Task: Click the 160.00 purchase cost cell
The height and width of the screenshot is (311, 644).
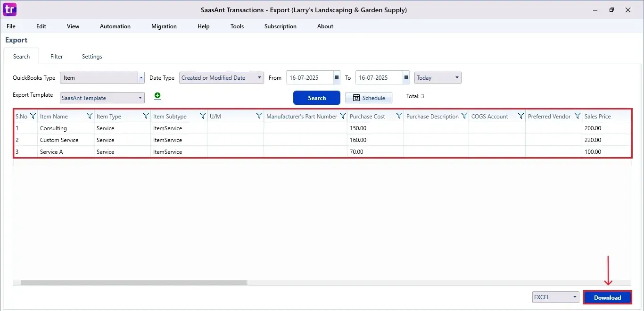Action: pos(375,140)
